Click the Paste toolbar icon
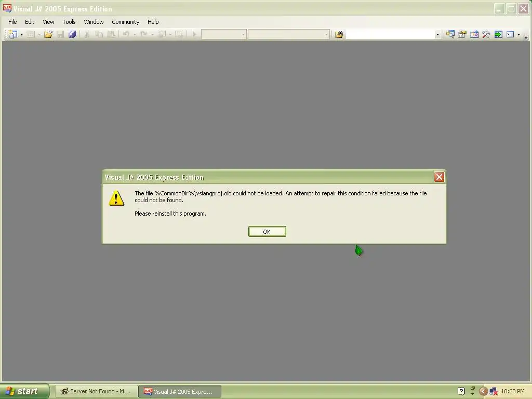The width and height of the screenshot is (532, 399). 111,34
